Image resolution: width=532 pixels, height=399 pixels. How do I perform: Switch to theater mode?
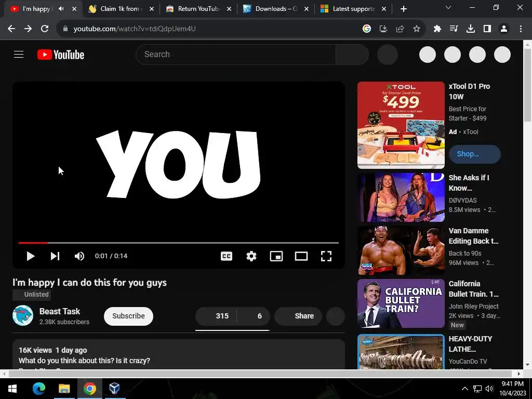tap(301, 256)
